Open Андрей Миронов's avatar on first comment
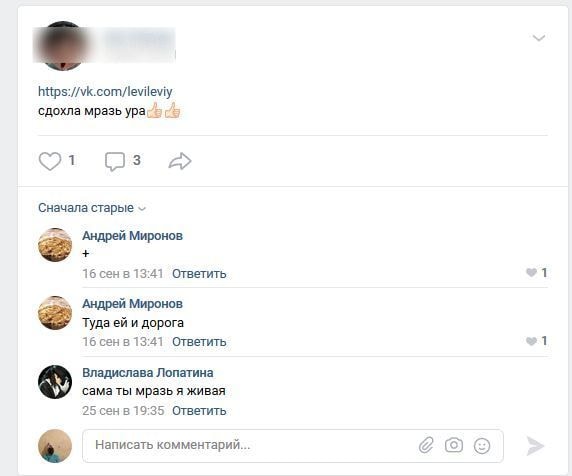572x476 pixels. [55, 245]
